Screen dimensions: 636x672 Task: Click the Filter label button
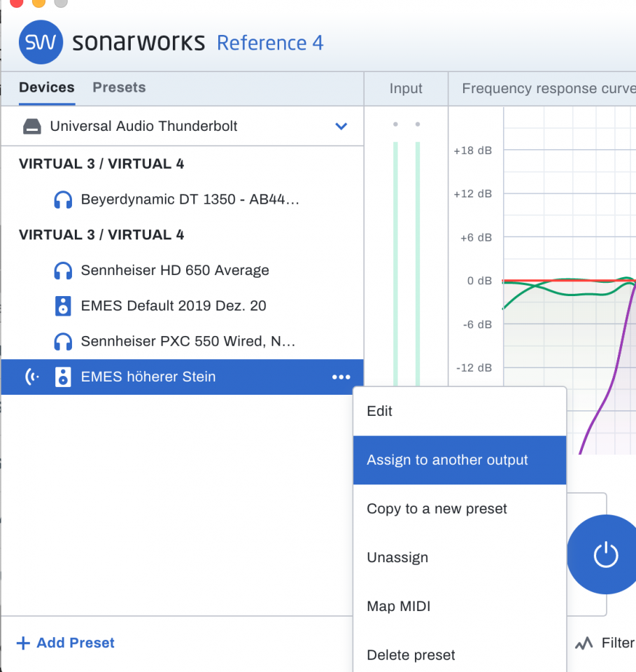[618, 643]
